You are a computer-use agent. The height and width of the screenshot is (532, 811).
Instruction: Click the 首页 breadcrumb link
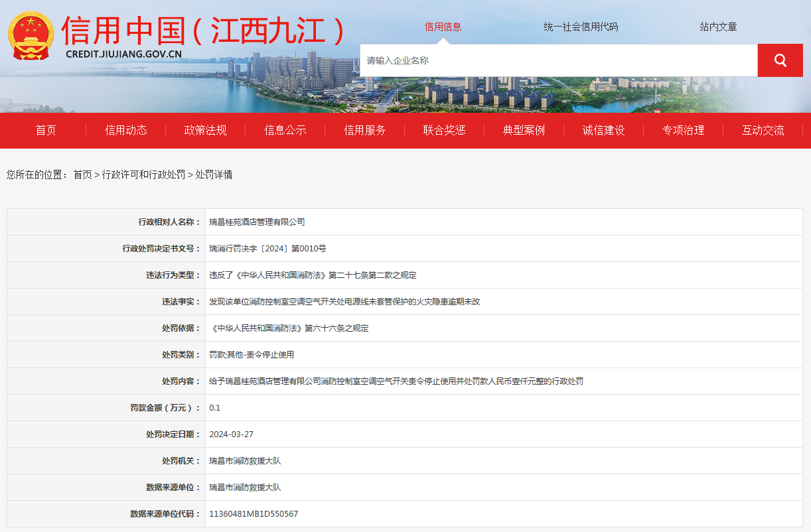(82, 174)
